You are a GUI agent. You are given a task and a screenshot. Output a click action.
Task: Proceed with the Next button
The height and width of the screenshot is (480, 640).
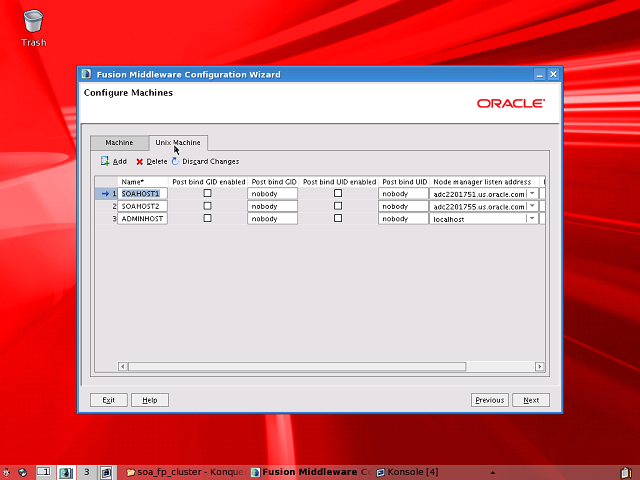coord(531,400)
